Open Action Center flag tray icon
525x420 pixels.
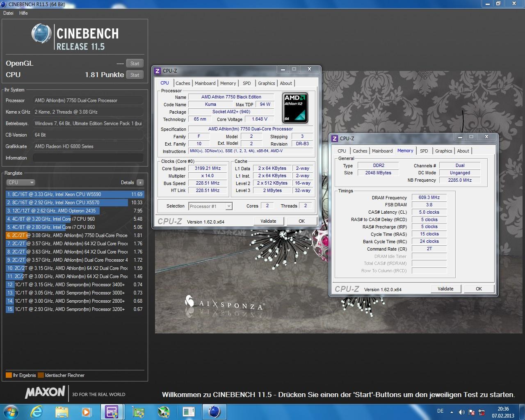[472, 412]
